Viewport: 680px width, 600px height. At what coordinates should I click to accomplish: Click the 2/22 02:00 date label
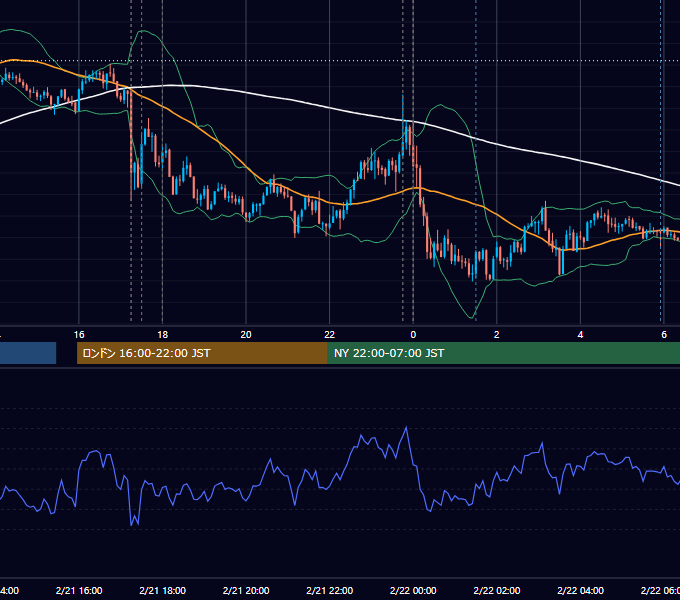click(497, 590)
